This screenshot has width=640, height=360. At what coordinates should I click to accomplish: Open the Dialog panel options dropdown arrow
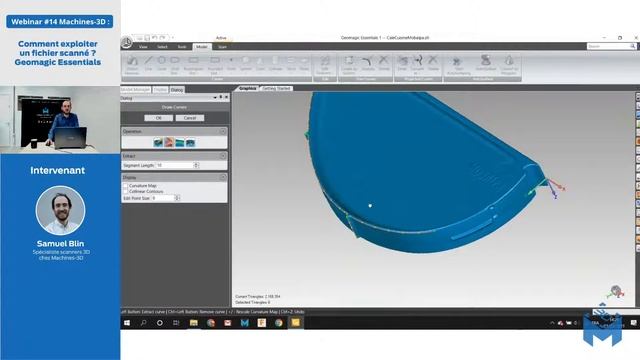215,98
